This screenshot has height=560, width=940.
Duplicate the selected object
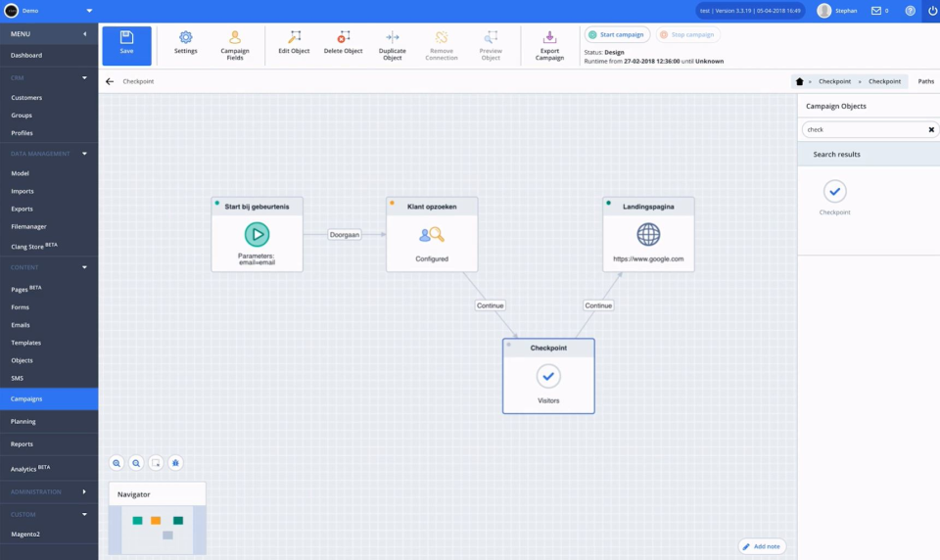click(x=392, y=45)
